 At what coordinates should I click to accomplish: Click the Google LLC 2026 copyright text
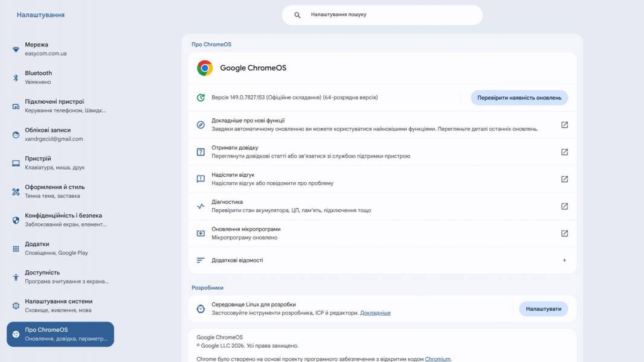point(247,346)
